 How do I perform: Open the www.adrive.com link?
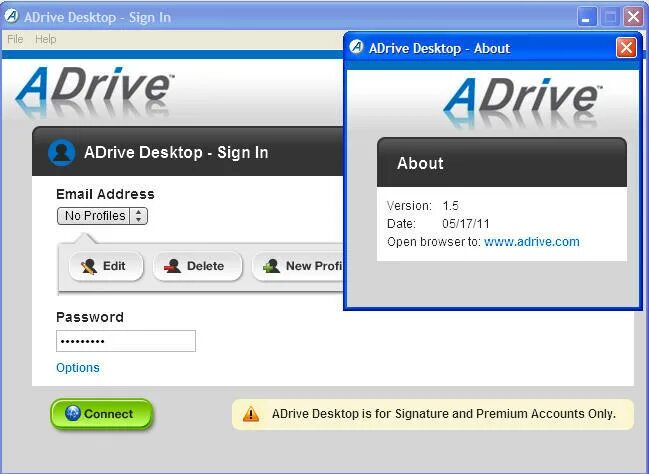[x=531, y=242]
